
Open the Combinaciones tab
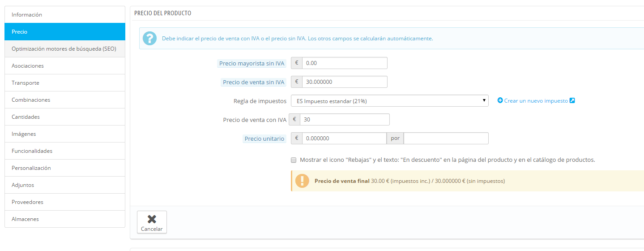coord(65,100)
